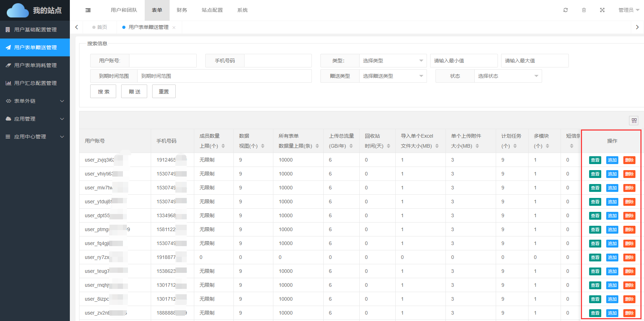The height and width of the screenshot is (321, 644).
Task: Open 用户表单消耗管理 in the sidebar
Action: click(35, 65)
